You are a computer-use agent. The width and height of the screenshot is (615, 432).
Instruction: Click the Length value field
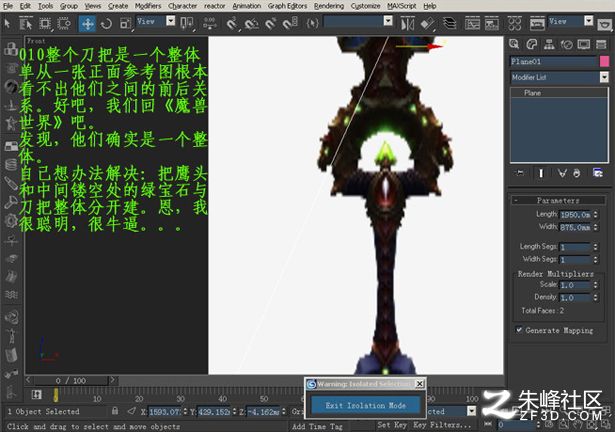click(x=575, y=215)
